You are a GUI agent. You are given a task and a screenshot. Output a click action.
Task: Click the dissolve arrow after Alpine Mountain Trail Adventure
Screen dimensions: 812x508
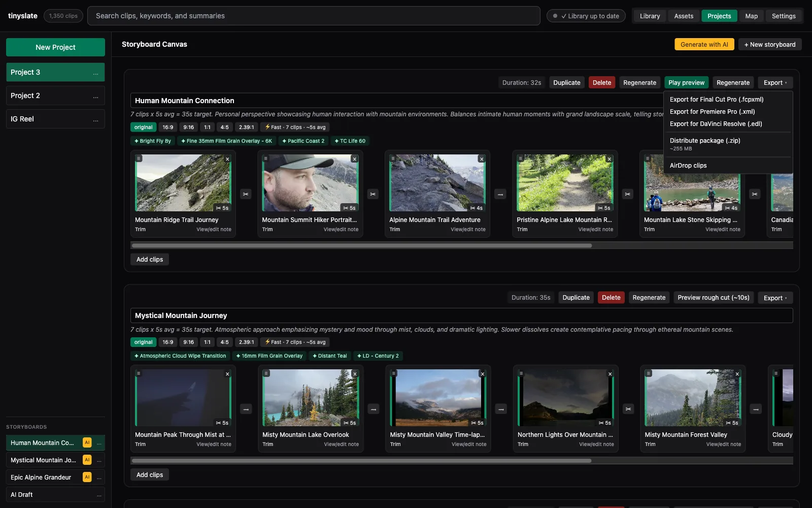coord(500,194)
